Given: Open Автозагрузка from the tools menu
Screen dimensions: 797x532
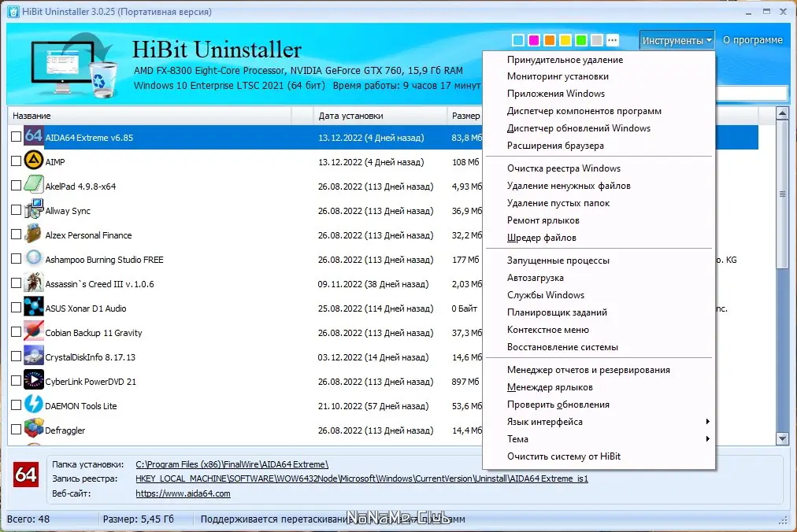Looking at the screenshot, I should [599, 278].
